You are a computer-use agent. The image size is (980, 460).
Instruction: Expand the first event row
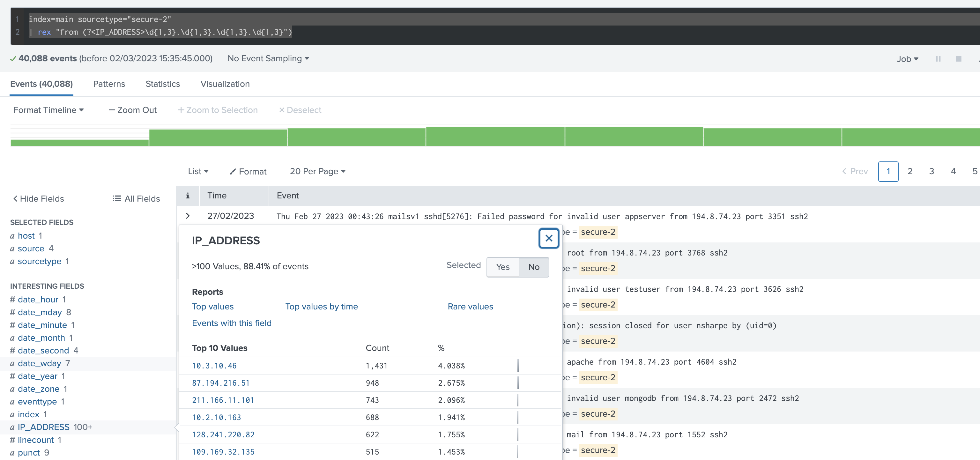coord(188,215)
